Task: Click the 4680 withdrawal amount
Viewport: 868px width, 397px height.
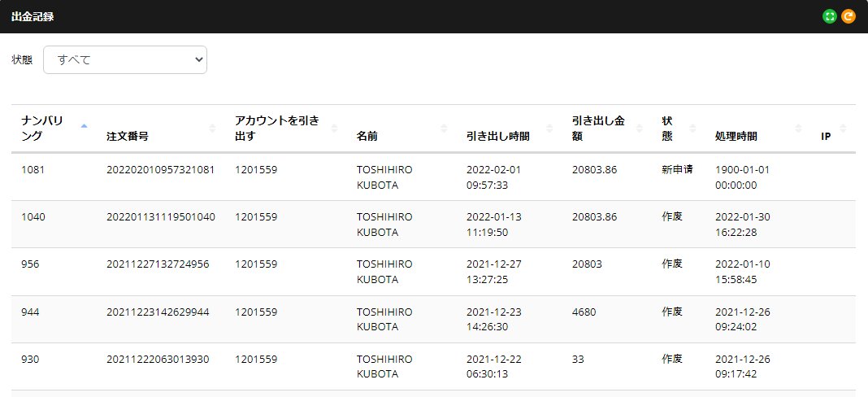Action: click(x=584, y=311)
